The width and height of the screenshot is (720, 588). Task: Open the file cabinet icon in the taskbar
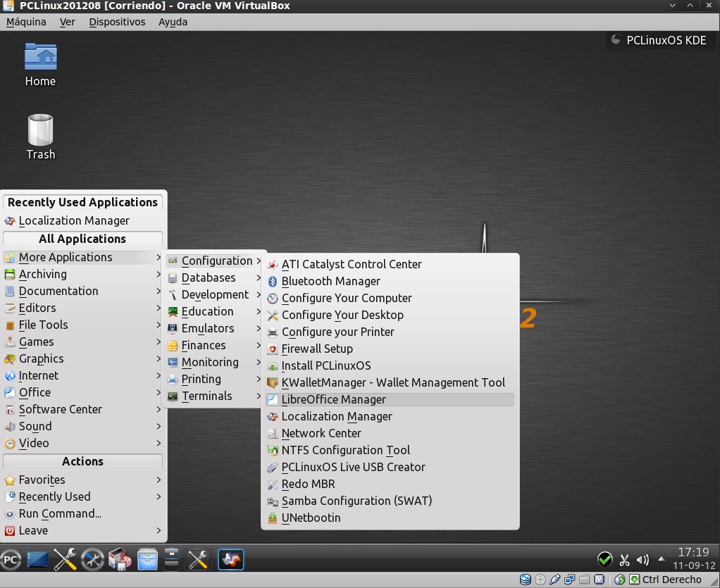[147, 560]
